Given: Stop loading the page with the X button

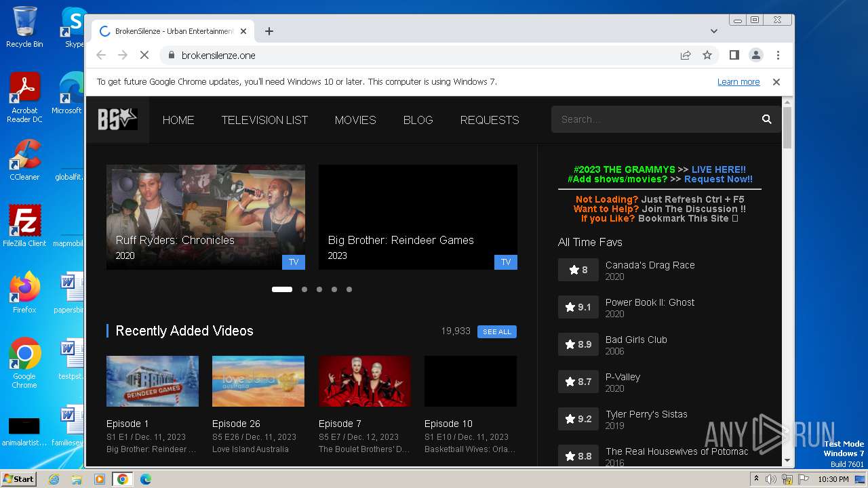Looking at the screenshot, I should [x=144, y=56].
